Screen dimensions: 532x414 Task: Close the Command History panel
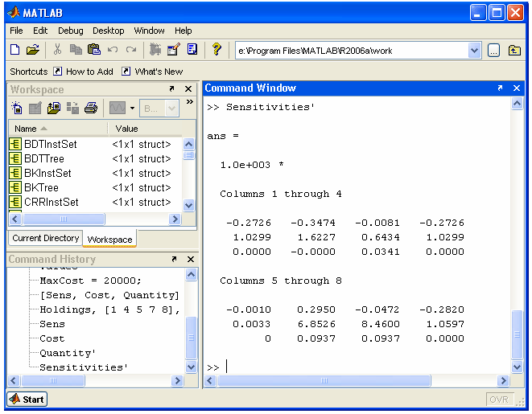(x=191, y=259)
